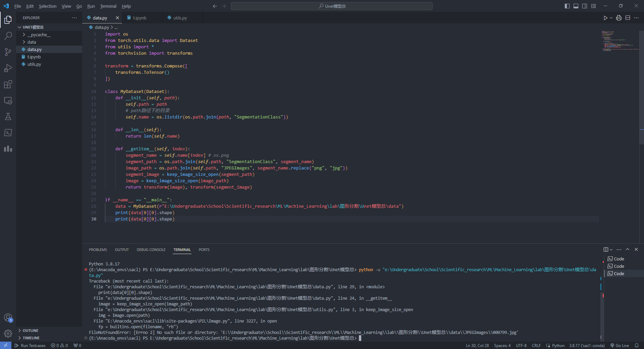This screenshot has width=644, height=349.
Task: Open the terminal launch profile dropdown
Action: (x=611, y=249)
